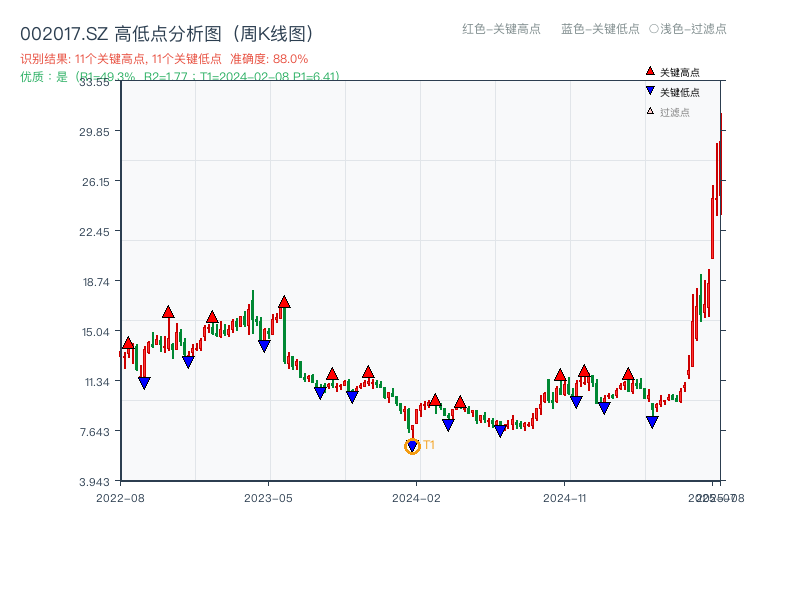The height and width of the screenshot is (600, 800).
Task: Click the 3.943 y-axis price label
Action: click(x=94, y=482)
